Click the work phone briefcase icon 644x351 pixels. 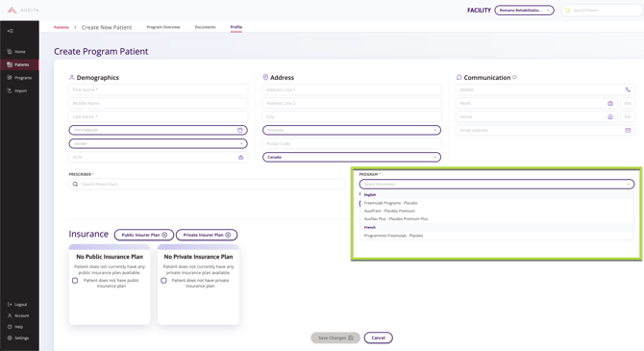click(x=610, y=103)
